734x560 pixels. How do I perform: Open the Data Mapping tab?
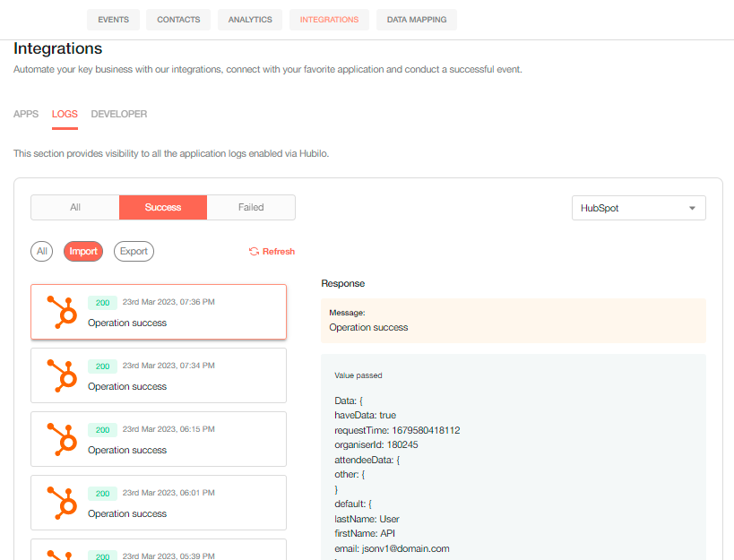417,20
